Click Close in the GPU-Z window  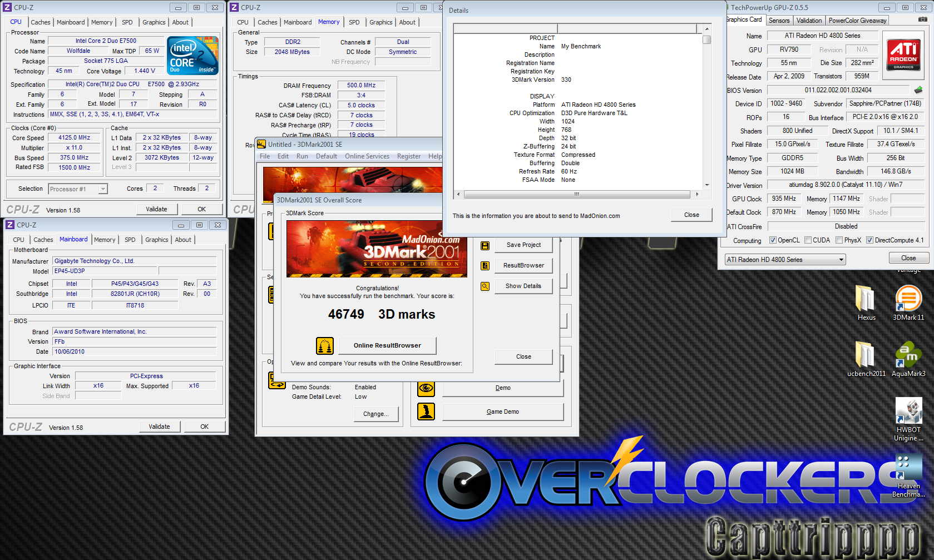point(908,259)
